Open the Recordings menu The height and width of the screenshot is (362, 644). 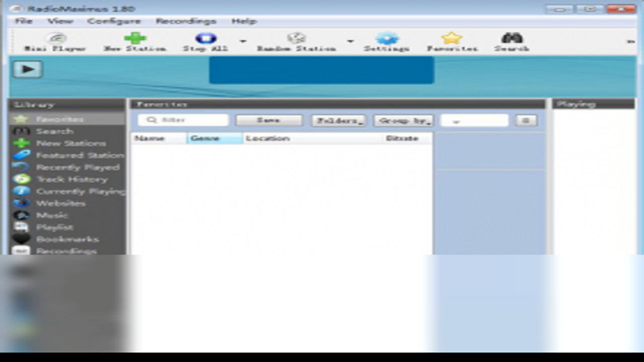click(186, 21)
